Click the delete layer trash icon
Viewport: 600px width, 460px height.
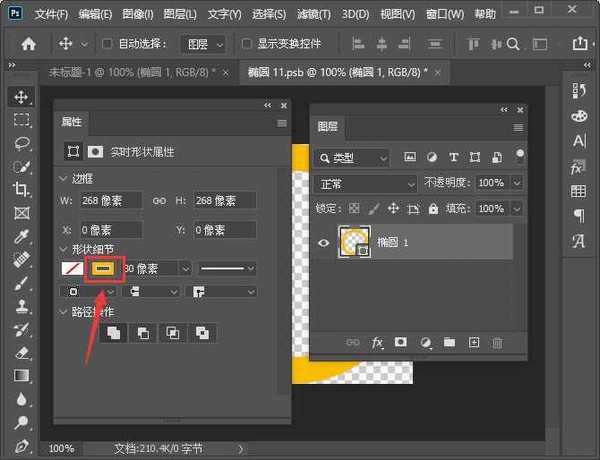497,342
